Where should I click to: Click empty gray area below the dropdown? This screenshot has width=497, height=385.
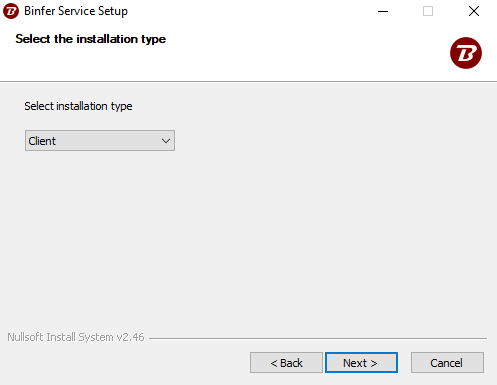(x=248, y=233)
